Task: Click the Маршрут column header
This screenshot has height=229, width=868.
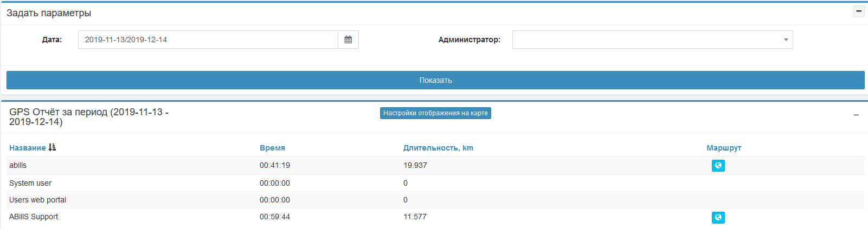Action: (724, 148)
